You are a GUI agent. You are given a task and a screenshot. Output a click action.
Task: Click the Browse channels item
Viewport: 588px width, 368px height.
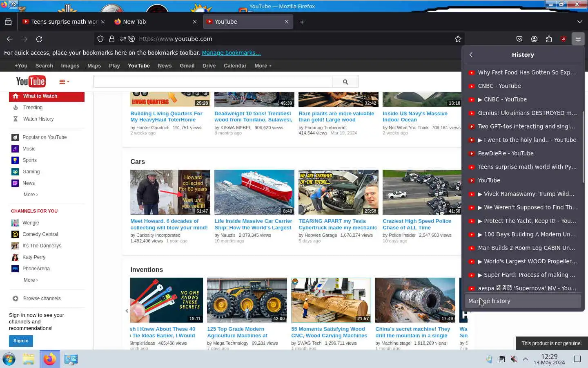click(x=42, y=298)
